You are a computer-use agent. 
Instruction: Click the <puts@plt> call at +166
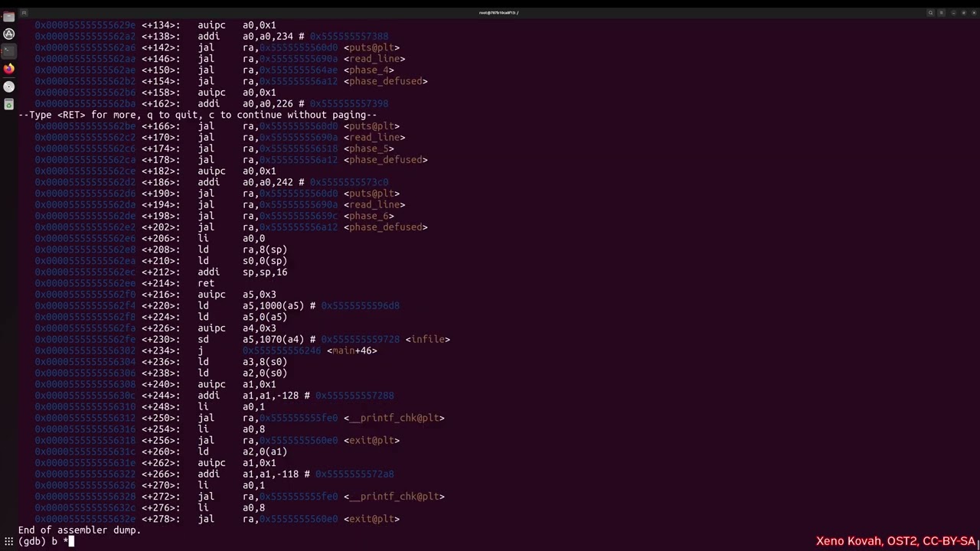tap(372, 126)
